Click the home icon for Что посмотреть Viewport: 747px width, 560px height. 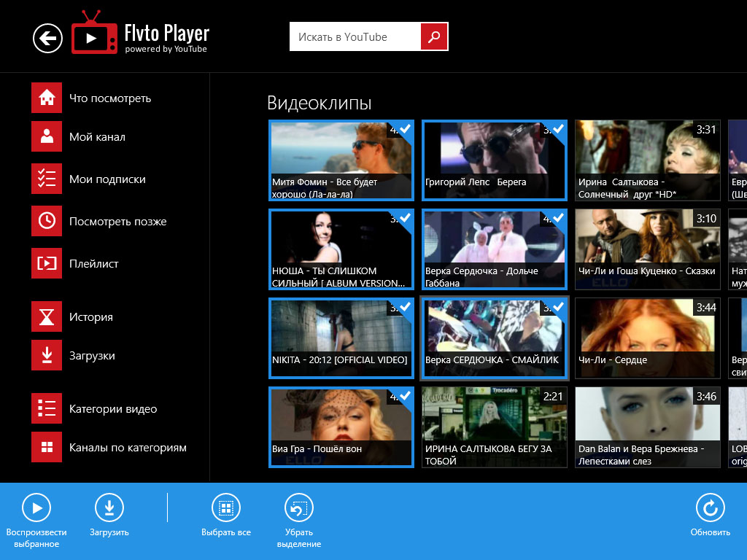[47, 98]
